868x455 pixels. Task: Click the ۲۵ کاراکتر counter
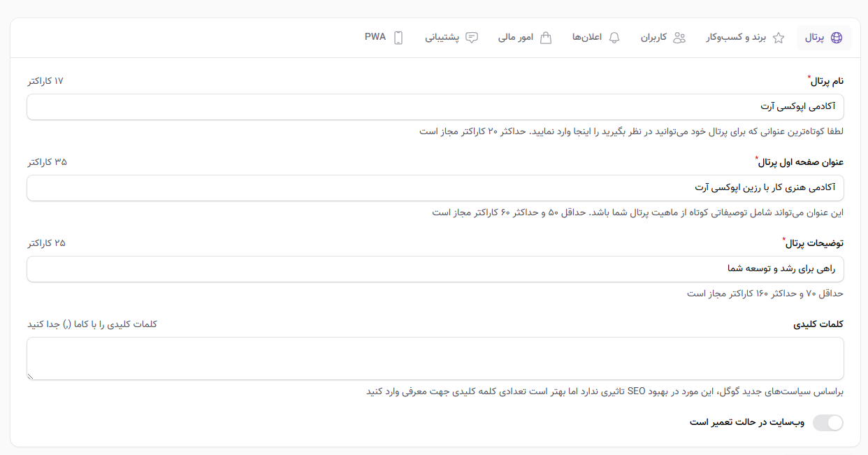(46, 243)
